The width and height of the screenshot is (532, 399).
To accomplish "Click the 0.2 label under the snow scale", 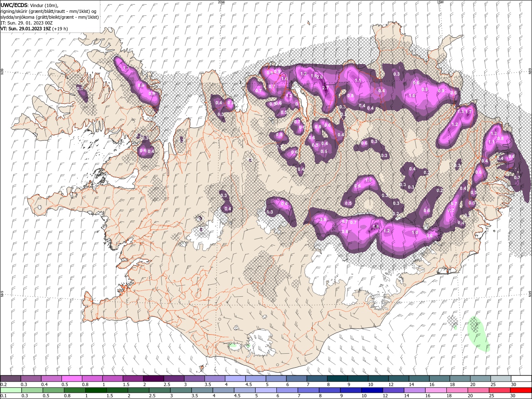I will [x=3, y=384].
